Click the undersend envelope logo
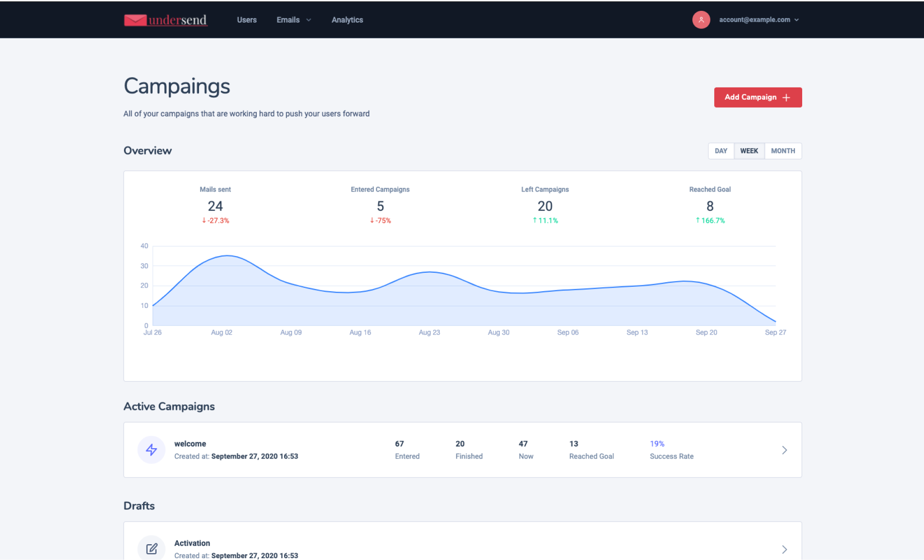The image size is (924, 560). pos(135,20)
